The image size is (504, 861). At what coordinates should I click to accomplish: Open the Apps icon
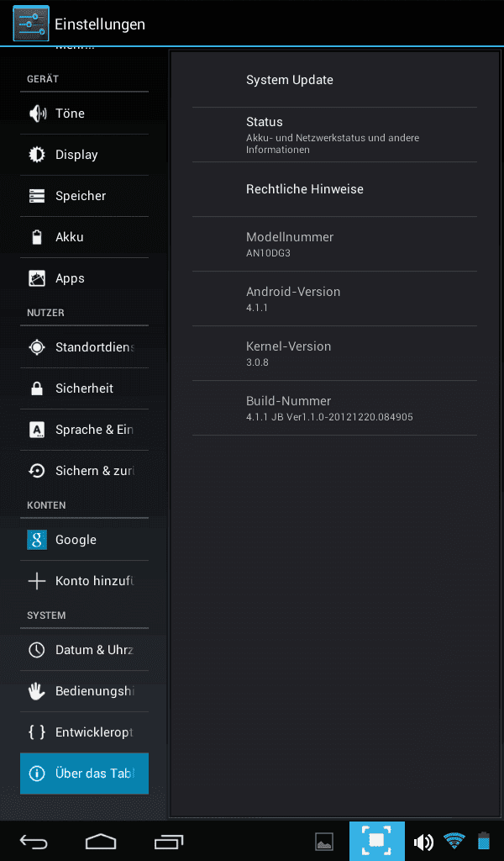[x=37, y=278]
